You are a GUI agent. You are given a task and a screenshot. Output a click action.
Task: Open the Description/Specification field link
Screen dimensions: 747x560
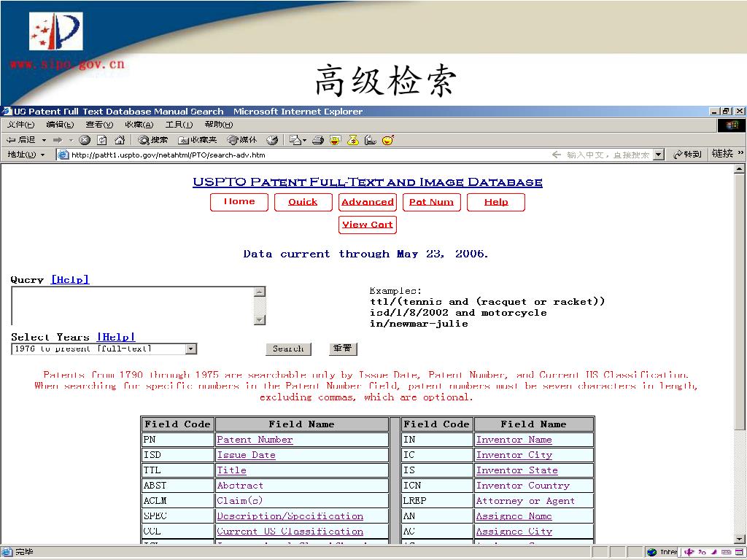(290, 516)
